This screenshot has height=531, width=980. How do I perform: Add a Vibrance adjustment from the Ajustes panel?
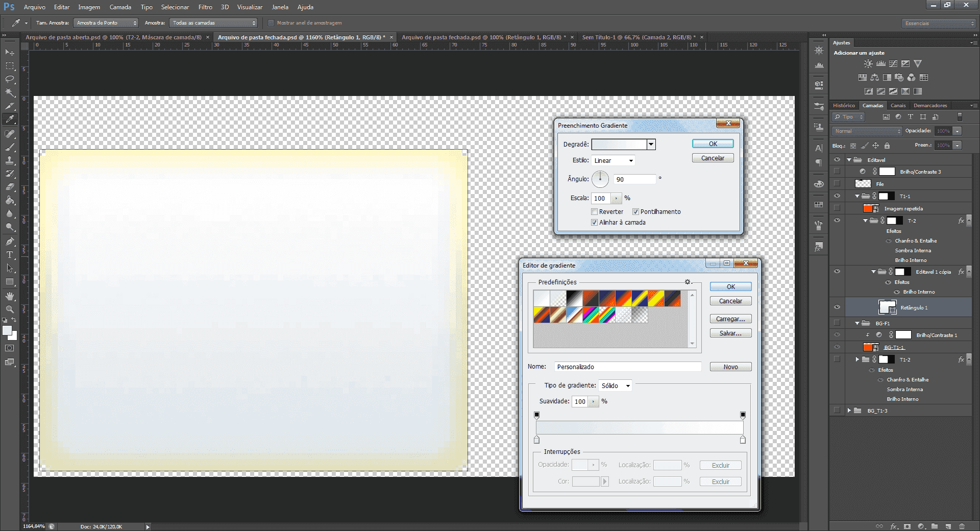[918, 64]
